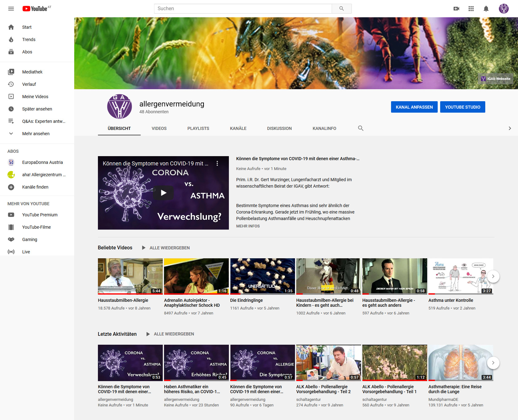518x420 pixels.
Task: Open the notifications bell
Action: pyautogui.click(x=486, y=9)
